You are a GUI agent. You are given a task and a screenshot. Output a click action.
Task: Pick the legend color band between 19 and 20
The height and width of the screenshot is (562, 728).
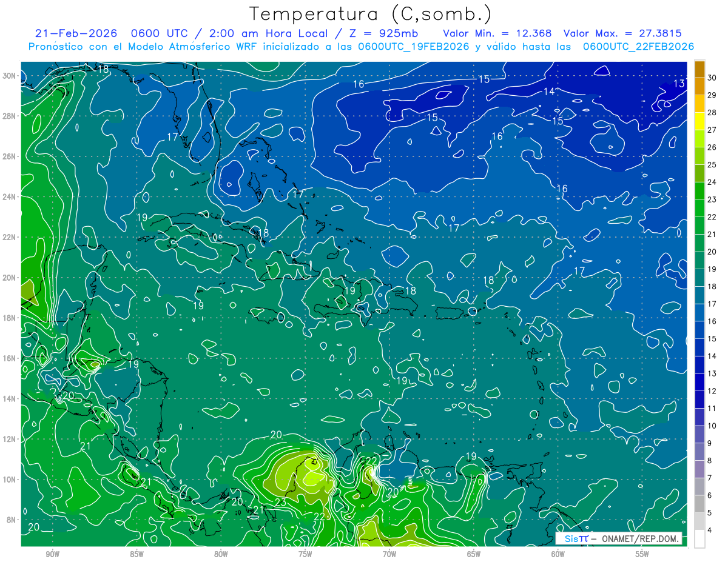699,261
